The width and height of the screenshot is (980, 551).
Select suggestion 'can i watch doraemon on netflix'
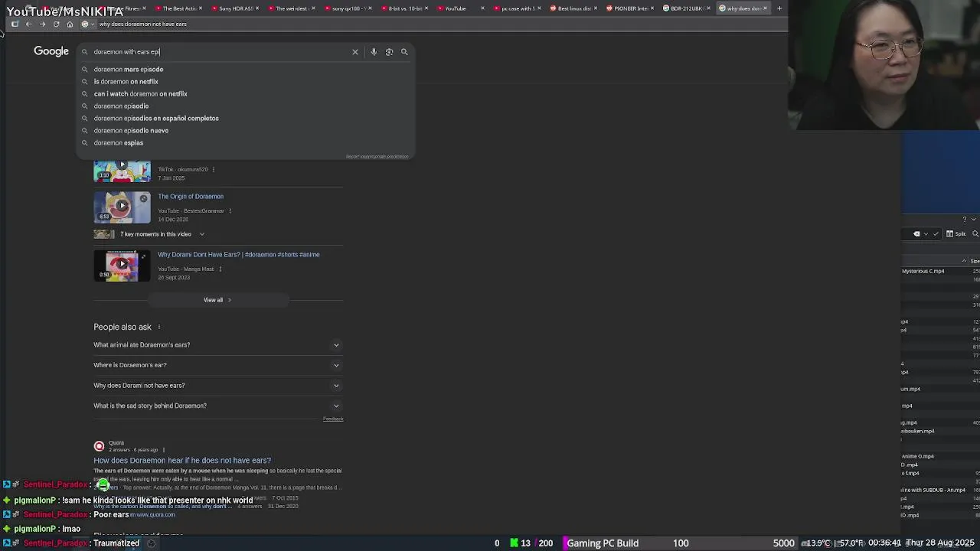click(x=245, y=93)
